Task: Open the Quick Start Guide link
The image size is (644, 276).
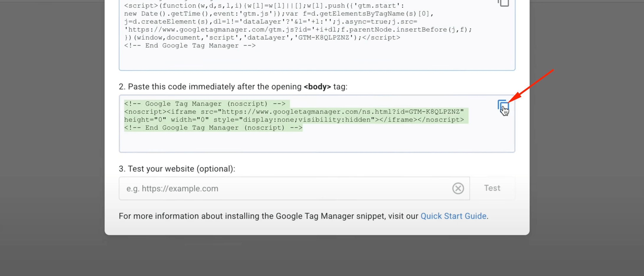Action: pyautogui.click(x=453, y=216)
